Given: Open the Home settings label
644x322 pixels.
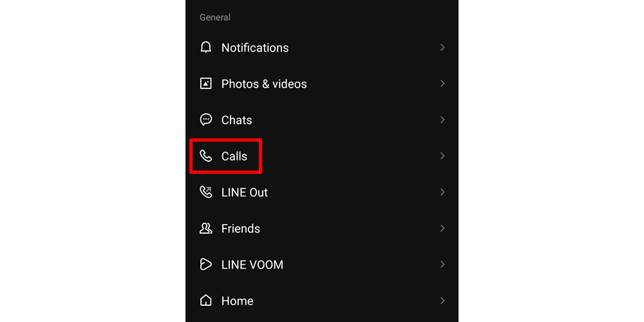Looking at the screenshot, I should coord(238,301).
